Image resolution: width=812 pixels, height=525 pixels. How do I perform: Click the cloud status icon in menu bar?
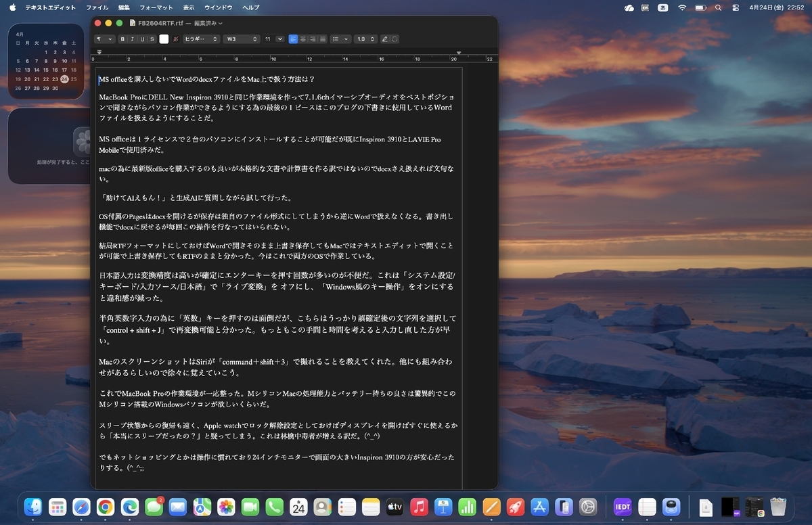(x=629, y=7)
